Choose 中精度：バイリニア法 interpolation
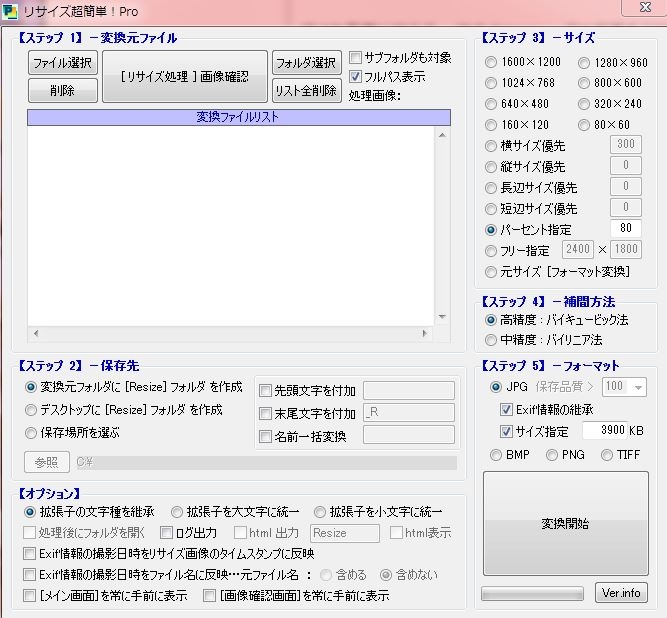667x618 pixels. [491, 340]
